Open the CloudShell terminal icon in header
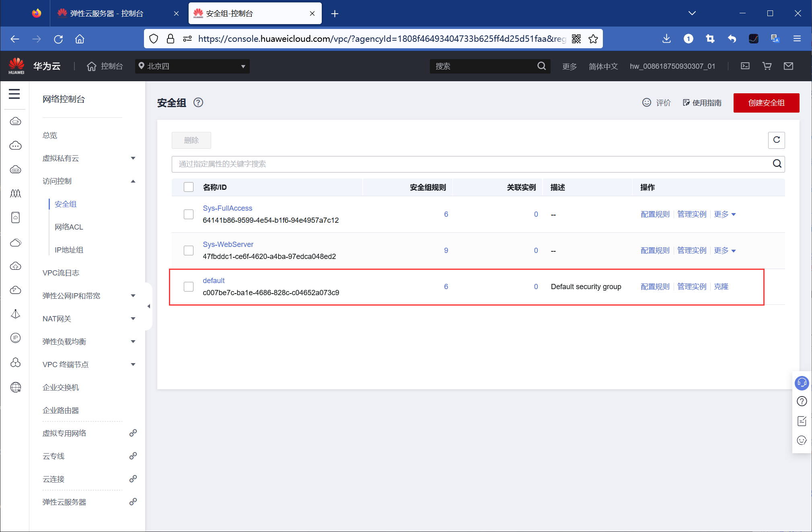 tap(745, 66)
